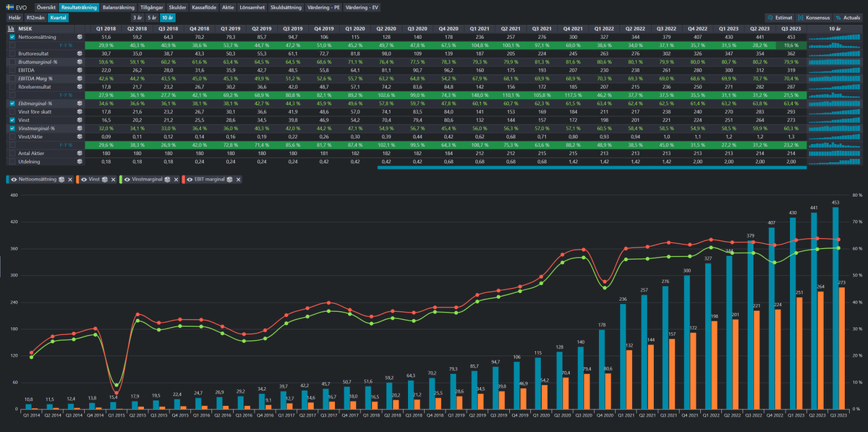
Task: Open the Balansräkning tab
Action: point(119,7)
